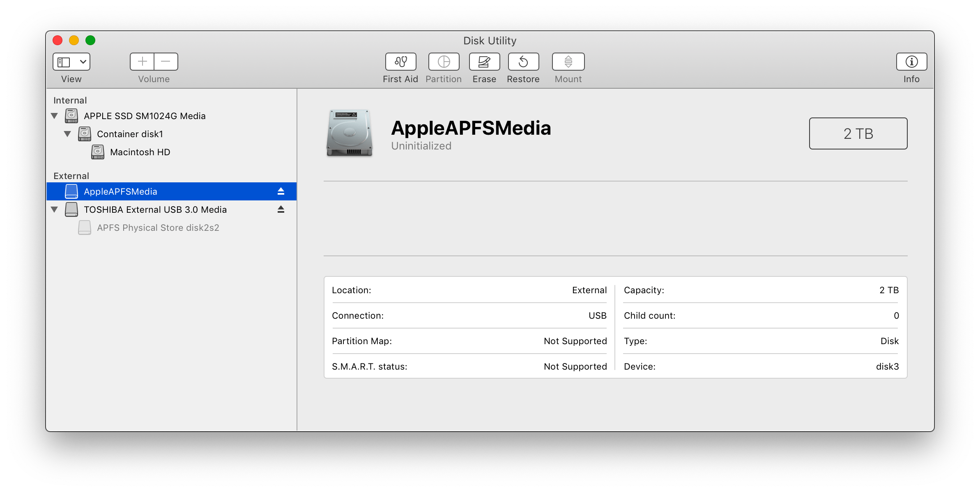Open the Info panel

pos(911,62)
